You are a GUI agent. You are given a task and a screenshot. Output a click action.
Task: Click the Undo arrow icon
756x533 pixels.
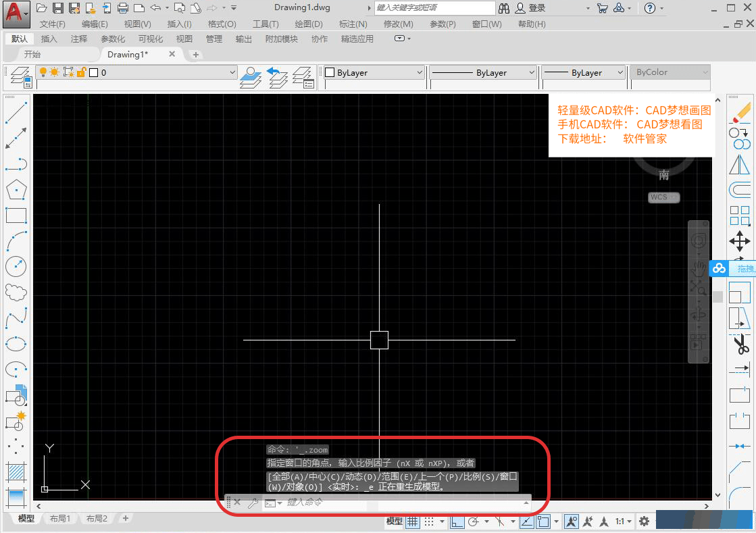(x=155, y=7)
